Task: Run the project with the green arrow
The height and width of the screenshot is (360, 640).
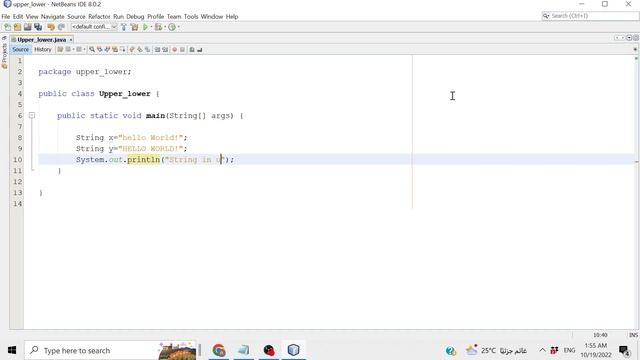Action: click(x=145, y=27)
